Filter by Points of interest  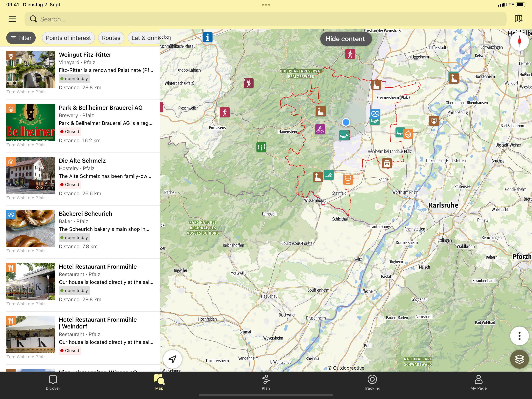coord(68,38)
